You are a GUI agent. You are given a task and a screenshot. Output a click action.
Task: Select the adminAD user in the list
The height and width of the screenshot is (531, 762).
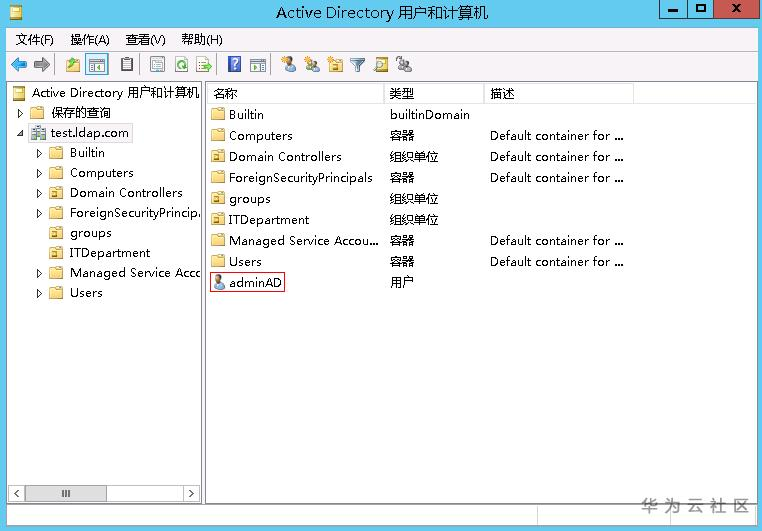(x=255, y=283)
